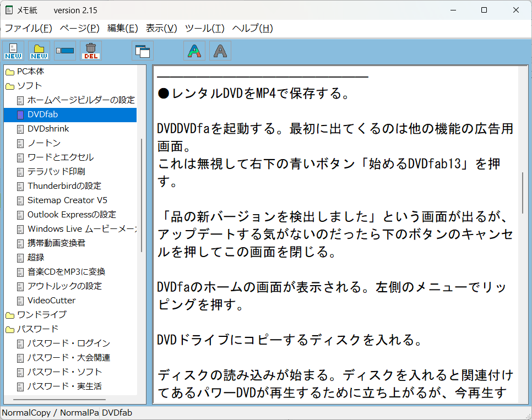Click the text line DVDドライブにコピーするディスクを入れる

[x=290, y=340]
